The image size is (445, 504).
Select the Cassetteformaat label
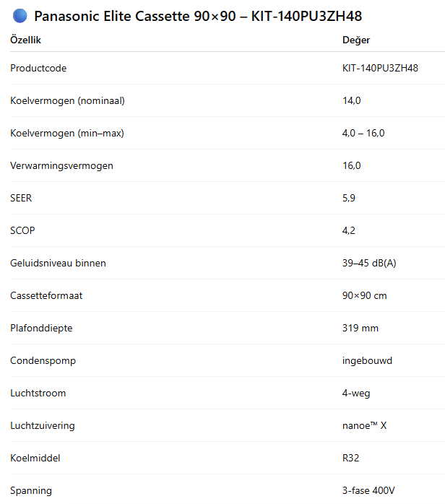(46, 295)
